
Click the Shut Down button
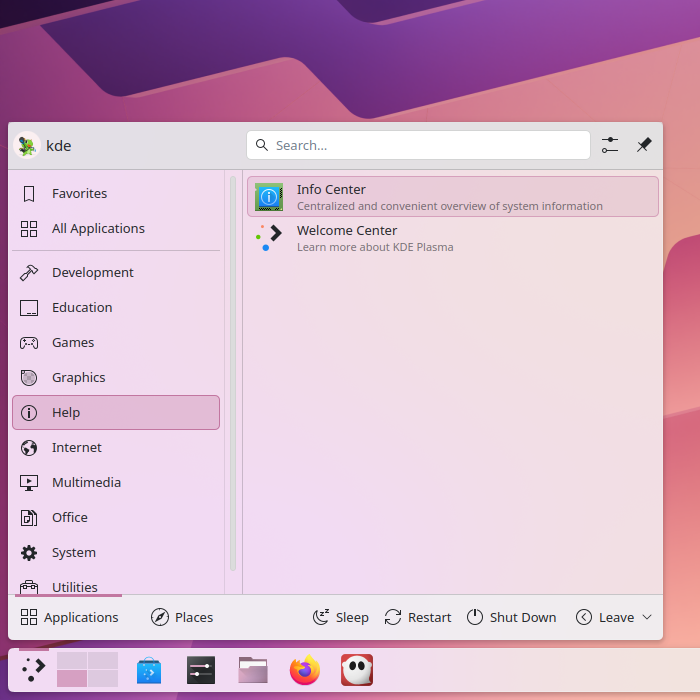[512, 617]
